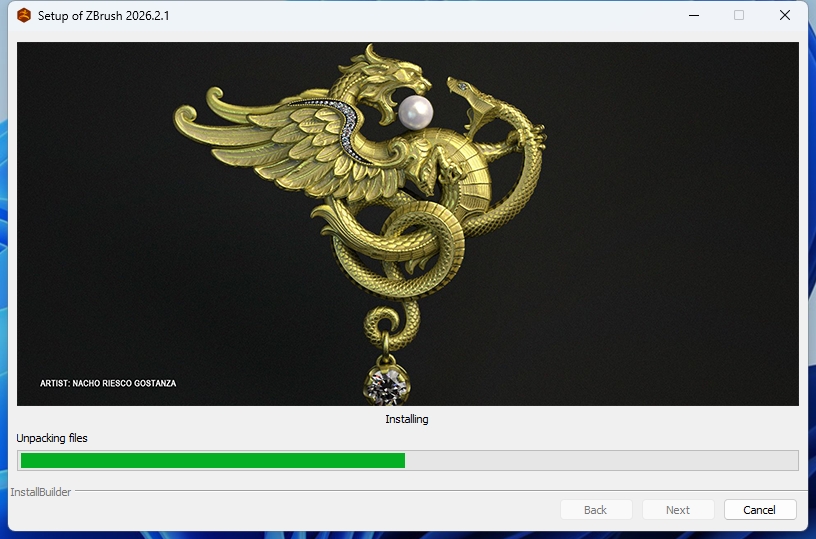Click the green installation progress bar

407,460
